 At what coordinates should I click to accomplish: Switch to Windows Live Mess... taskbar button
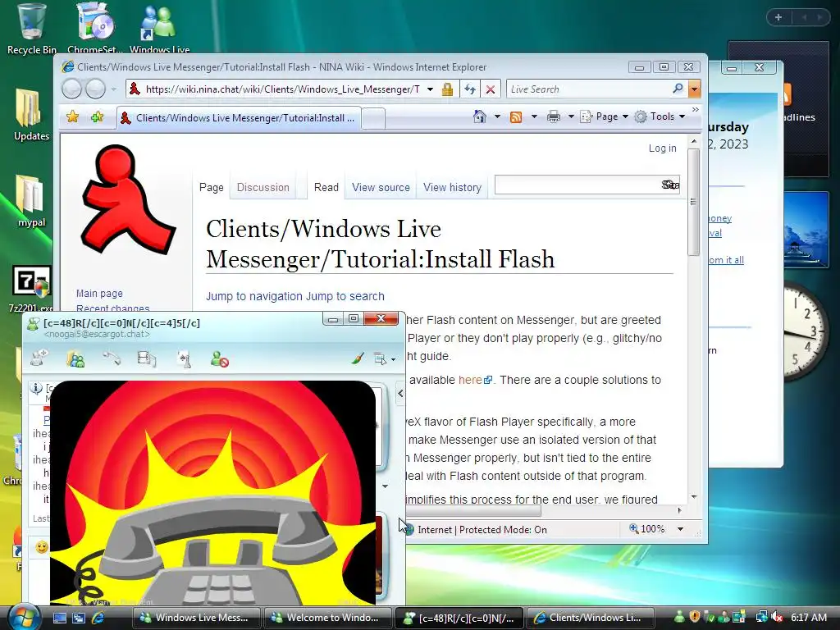(197, 618)
